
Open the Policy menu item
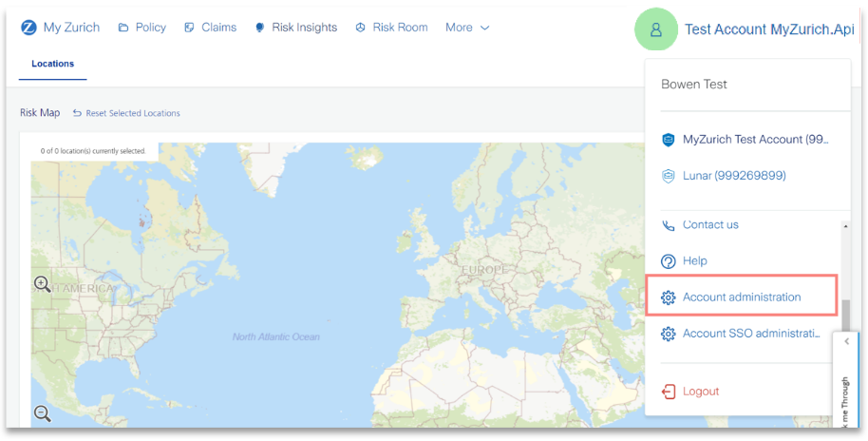point(142,28)
